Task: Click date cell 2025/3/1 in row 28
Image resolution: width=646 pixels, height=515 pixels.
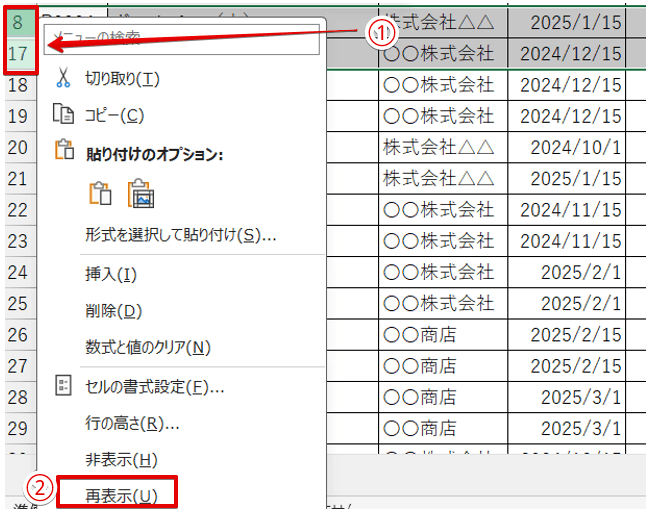Action: [x=566, y=398]
